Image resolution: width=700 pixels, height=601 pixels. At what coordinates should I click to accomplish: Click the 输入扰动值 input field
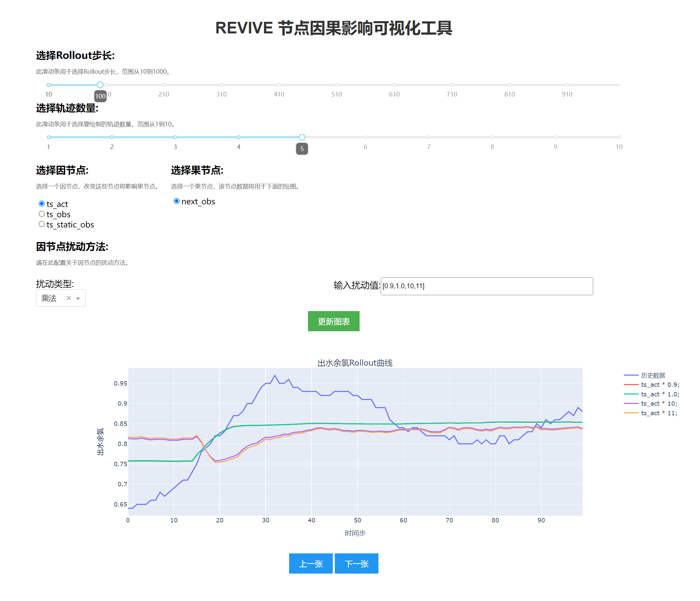tap(487, 286)
